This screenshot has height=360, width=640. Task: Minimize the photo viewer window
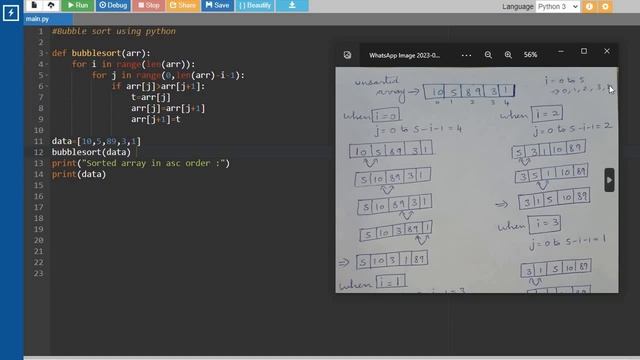[561, 51]
